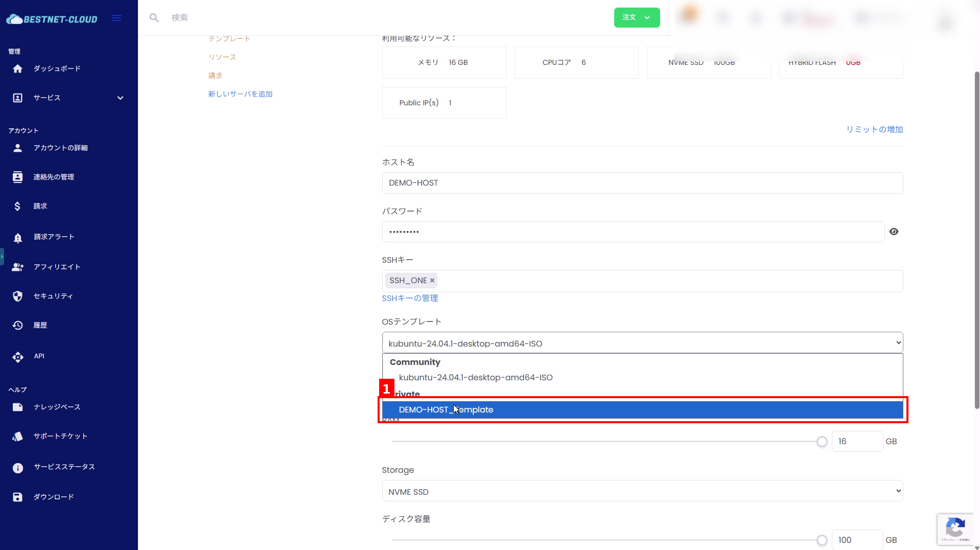Remove the SSH_ONE key tag
980x550 pixels.
click(x=432, y=281)
